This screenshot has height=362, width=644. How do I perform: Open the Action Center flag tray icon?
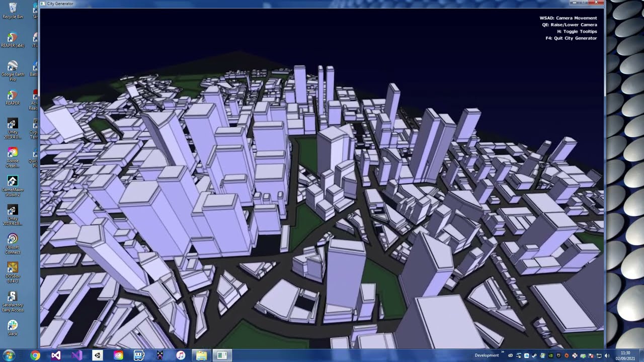tap(591, 356)
